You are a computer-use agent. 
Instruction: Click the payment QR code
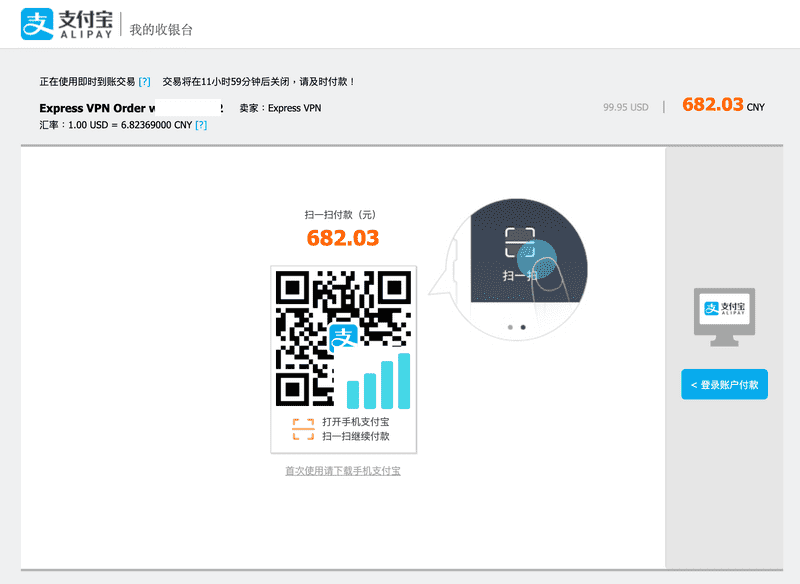(x=343, y=339)
